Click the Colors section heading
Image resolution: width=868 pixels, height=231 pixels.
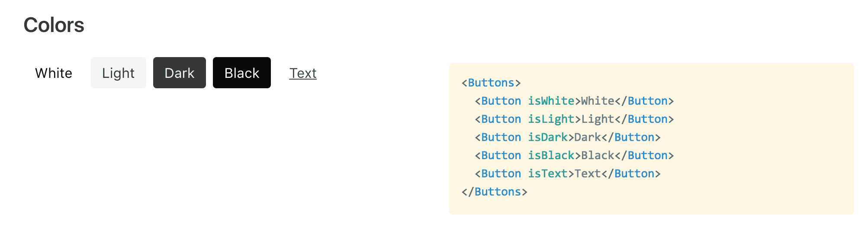click(54, 25)
